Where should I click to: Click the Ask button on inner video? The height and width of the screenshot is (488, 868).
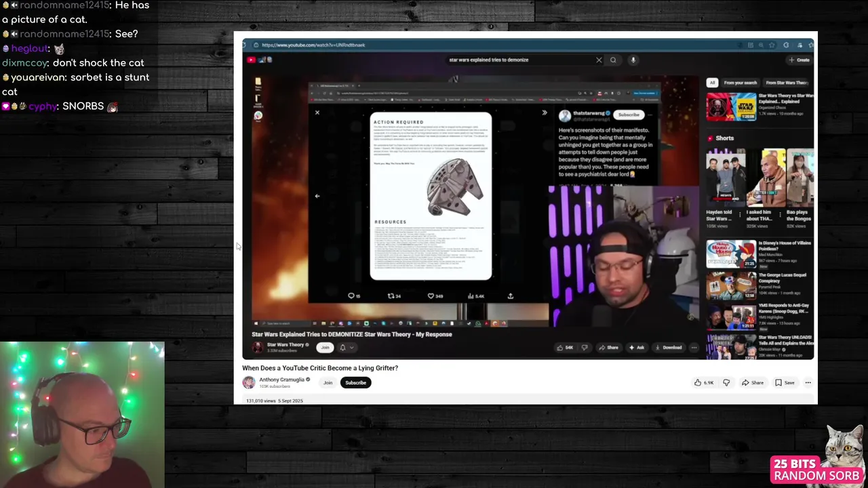pyautogui.click(x=637, y=348)
